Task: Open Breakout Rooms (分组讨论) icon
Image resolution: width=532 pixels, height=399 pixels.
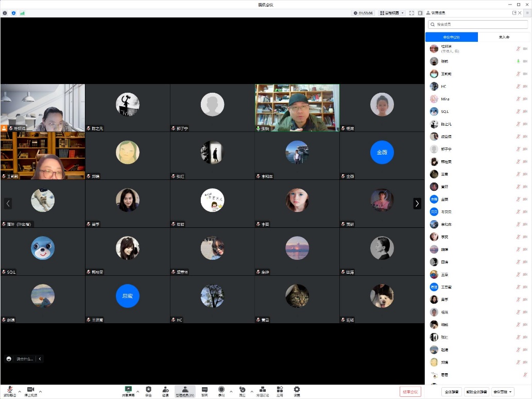Action: [263, 390]
